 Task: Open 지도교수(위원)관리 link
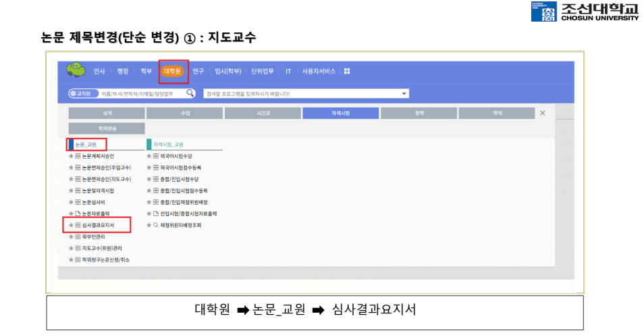coord(102,249)
